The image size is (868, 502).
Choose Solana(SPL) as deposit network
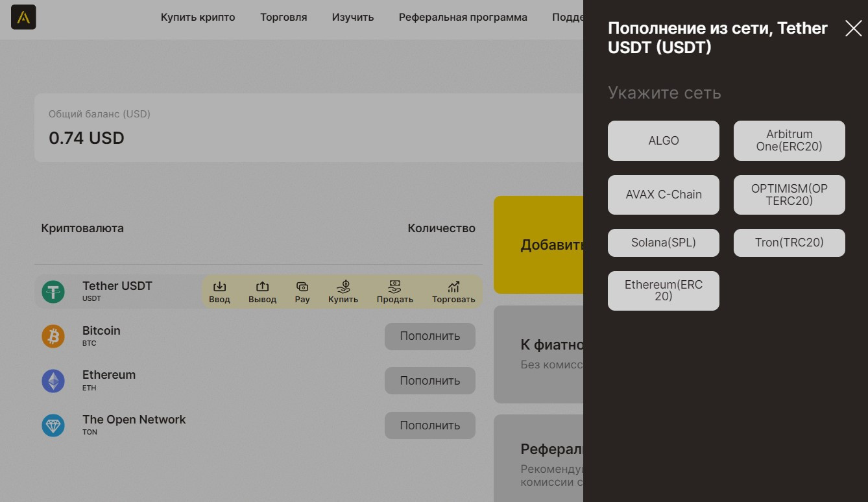pyautogui.click(x=663, y=243)
